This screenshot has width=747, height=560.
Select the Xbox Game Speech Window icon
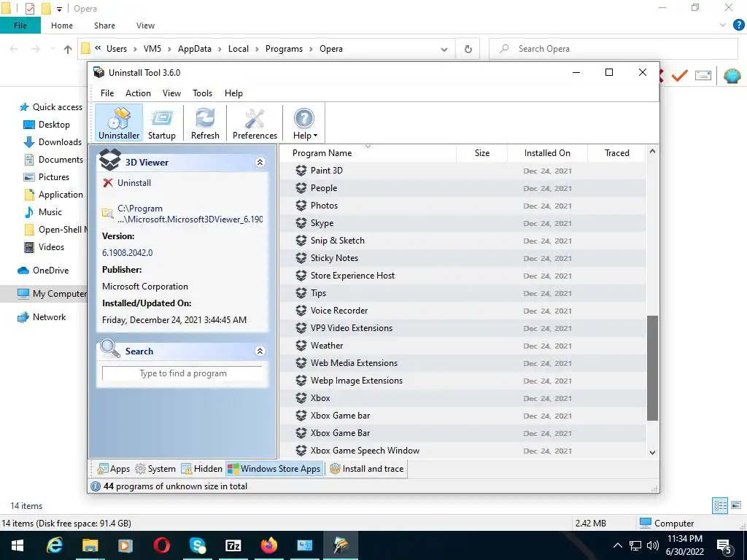tap(301, 451)
